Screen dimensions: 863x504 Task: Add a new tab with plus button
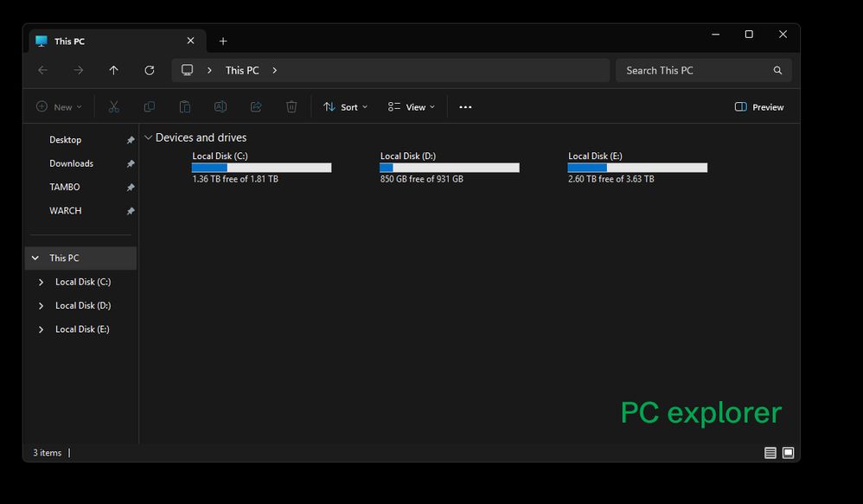click(x=223, y=41)
